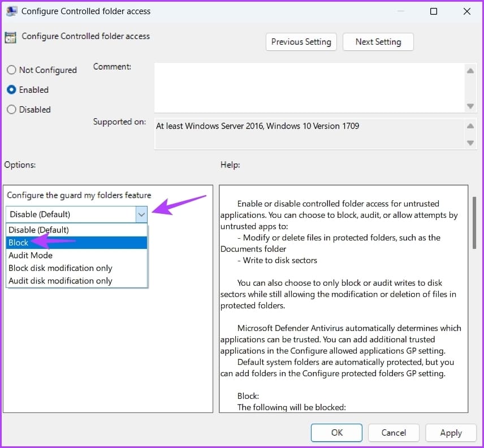Click the policy setting icon beside heading
The image size is (484, 448).
coord(11,38)
